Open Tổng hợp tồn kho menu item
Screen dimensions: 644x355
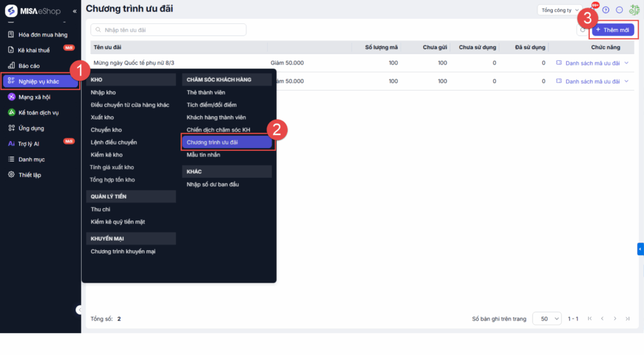[112, 180]
